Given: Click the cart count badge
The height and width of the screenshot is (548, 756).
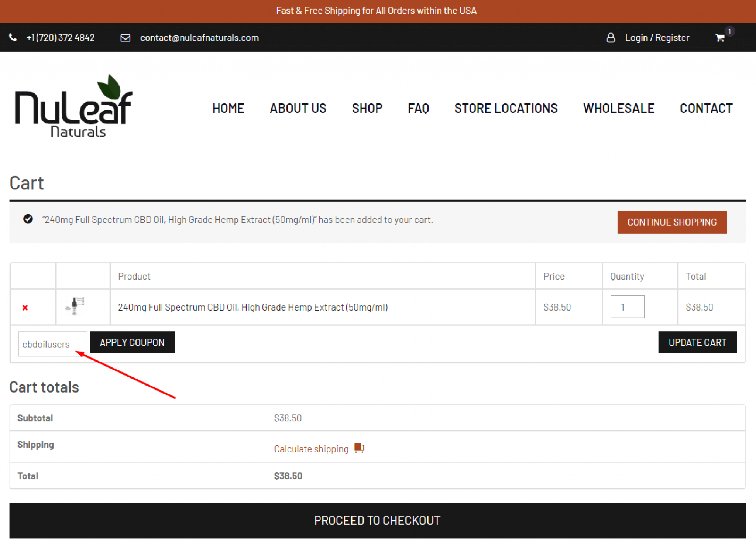Looking at the screenshot, I should pos(729,31).
